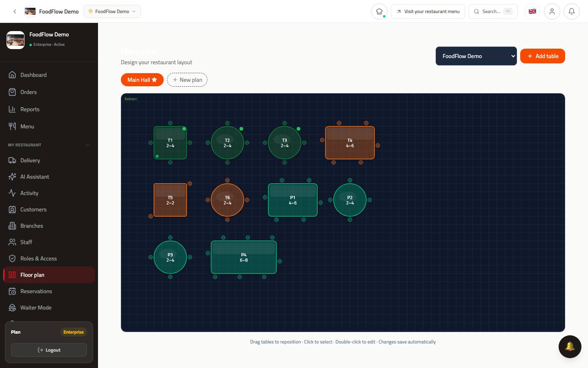Click the Reservations calendar icon

click(x=12, y=291)
